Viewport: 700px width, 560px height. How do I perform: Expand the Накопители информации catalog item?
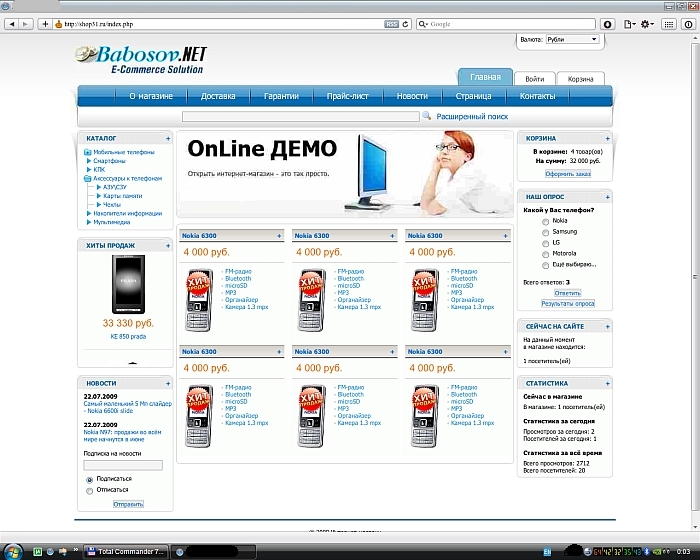[89, 213]
